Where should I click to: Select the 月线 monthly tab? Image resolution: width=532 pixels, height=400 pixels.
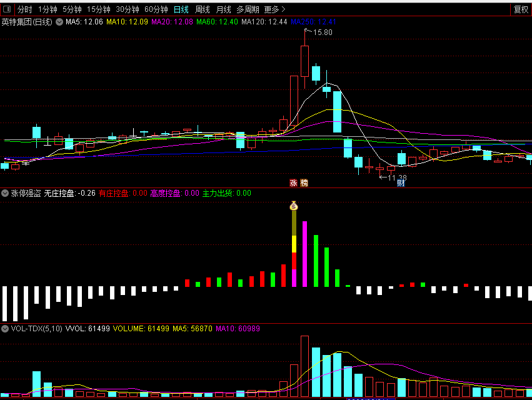click(224, 9)
